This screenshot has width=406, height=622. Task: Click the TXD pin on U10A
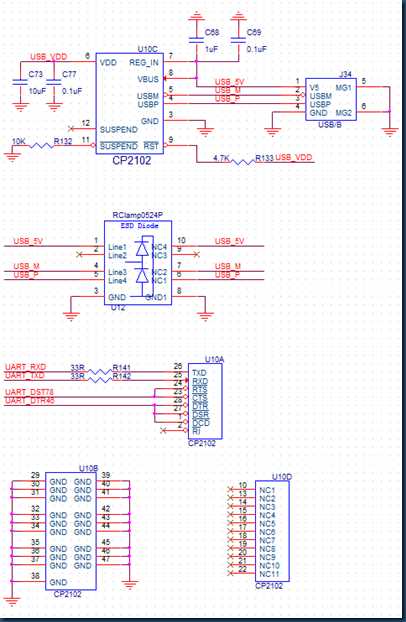(199, 373)
